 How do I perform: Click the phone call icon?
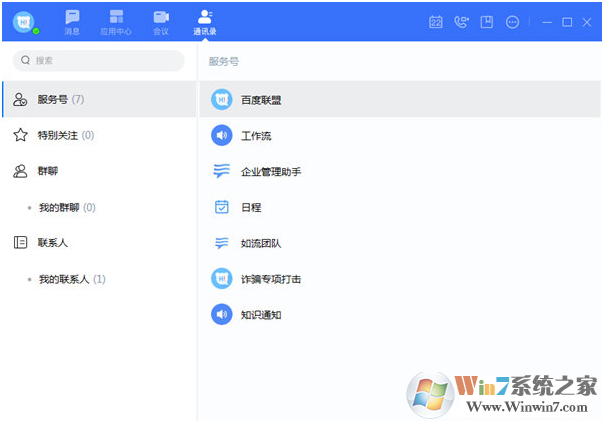(x=461, y=22)
